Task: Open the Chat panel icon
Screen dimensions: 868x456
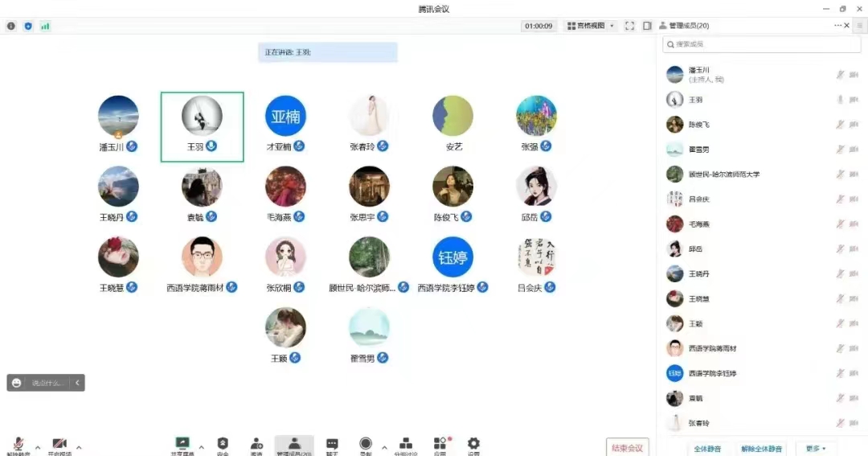Action: tap(332, 445)
